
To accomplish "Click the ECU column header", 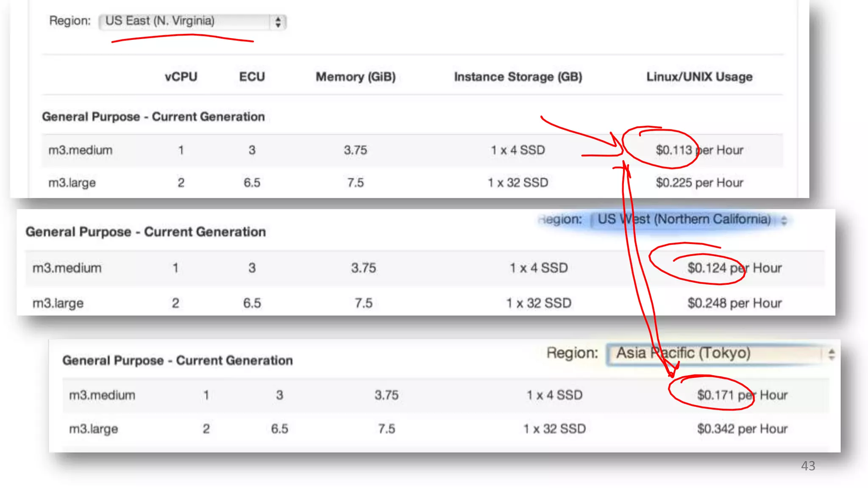I will 252,77.
